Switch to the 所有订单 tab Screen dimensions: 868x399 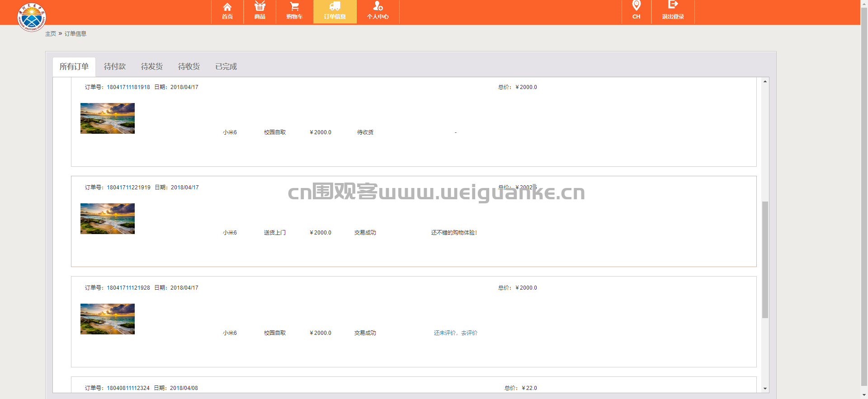[74, 67]
